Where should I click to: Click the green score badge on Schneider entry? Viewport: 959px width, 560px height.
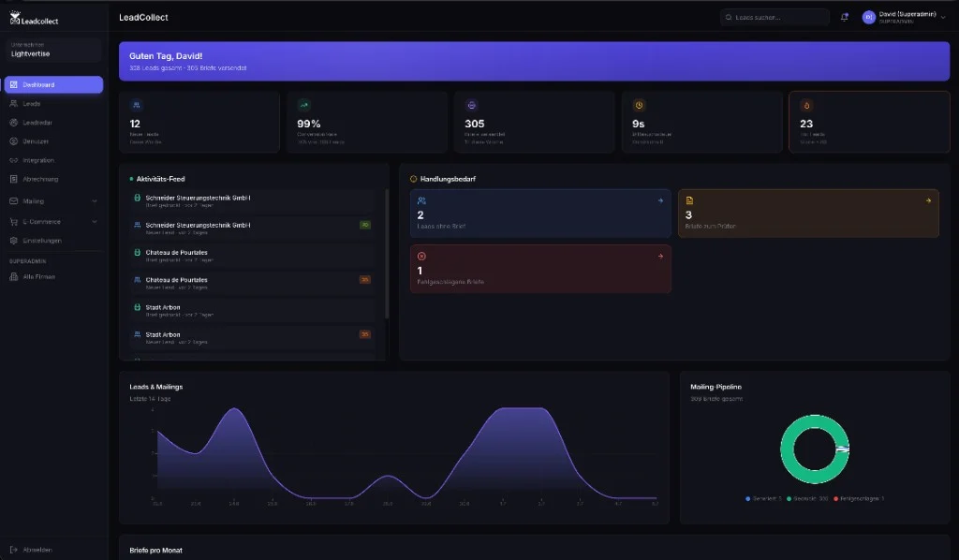click(365, 225)
